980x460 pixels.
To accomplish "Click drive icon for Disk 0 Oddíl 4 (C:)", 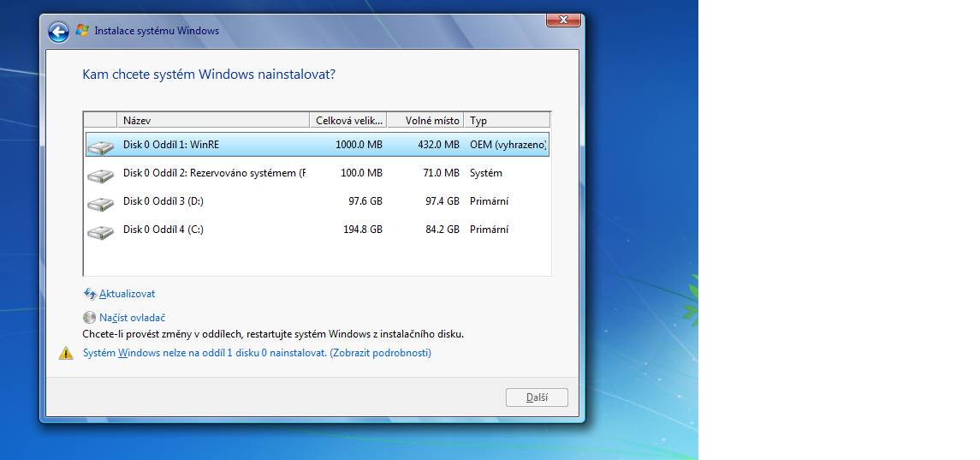I will coord(100,232).
